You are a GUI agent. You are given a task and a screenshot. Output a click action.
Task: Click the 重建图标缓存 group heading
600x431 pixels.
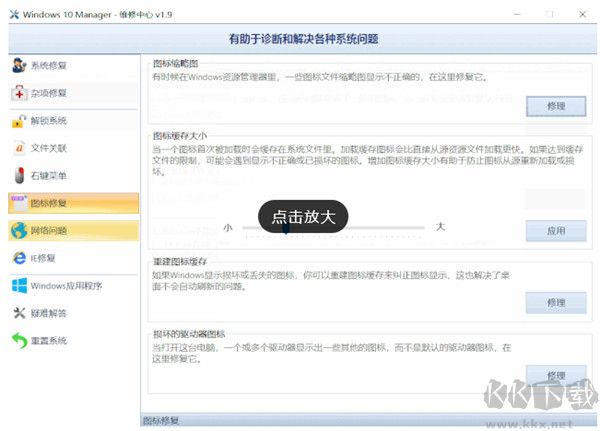tap(180, 262)
